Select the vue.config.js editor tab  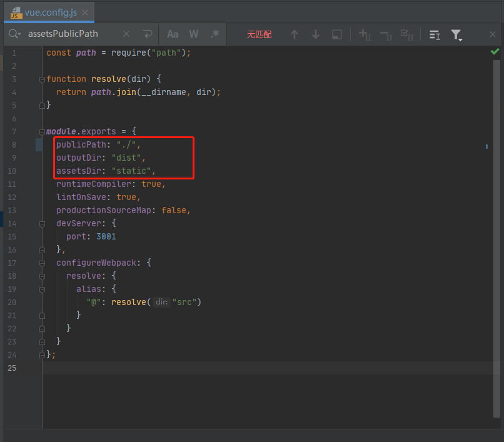[49, 13]
